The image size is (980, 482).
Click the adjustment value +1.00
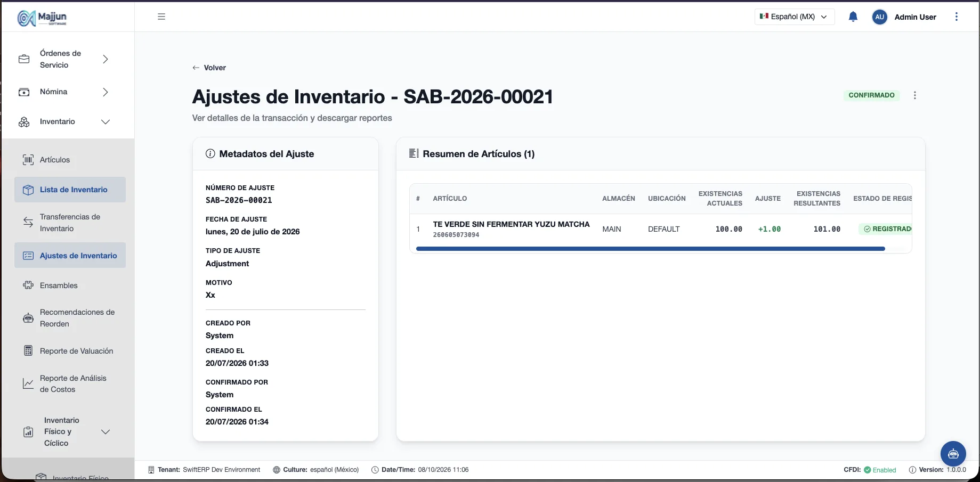(x=769, y=229)
